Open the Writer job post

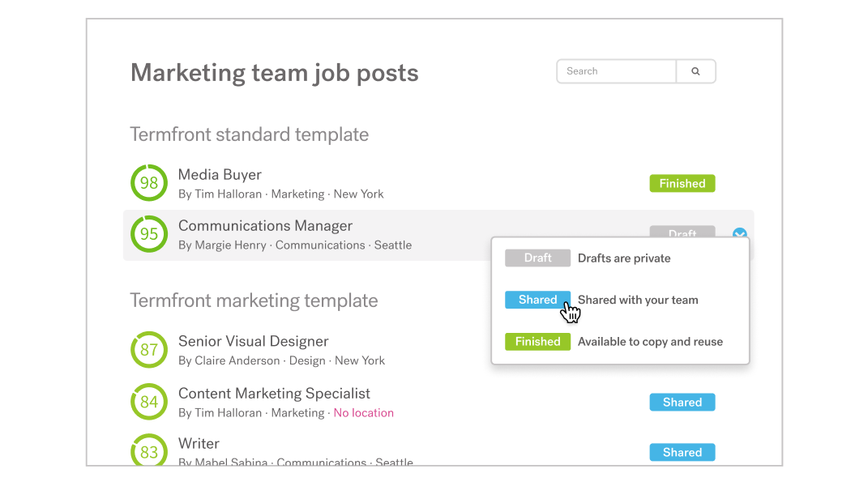[x=199, y=444]
